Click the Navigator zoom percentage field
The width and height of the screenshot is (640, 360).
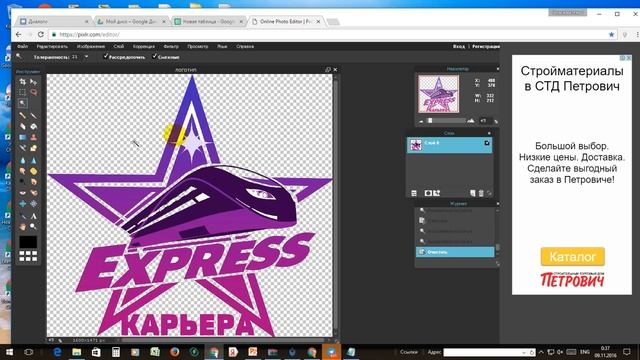[x=485, y=121]
